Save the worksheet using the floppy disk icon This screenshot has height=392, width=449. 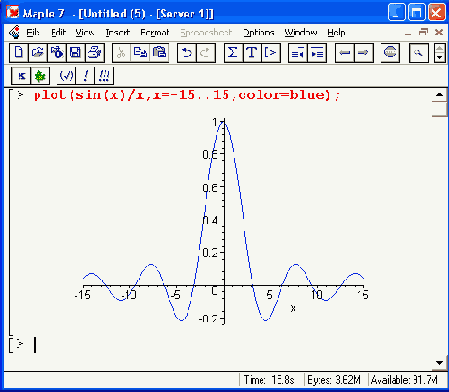76,53
